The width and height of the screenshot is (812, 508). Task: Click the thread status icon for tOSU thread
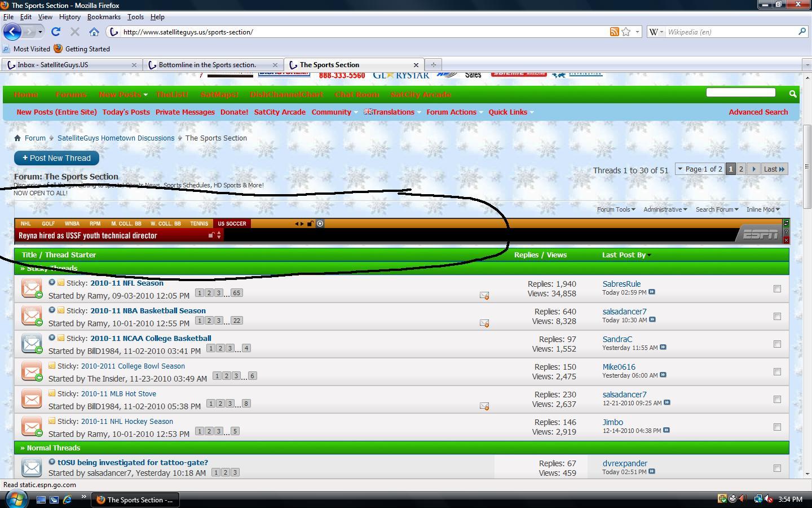[32, 467]
